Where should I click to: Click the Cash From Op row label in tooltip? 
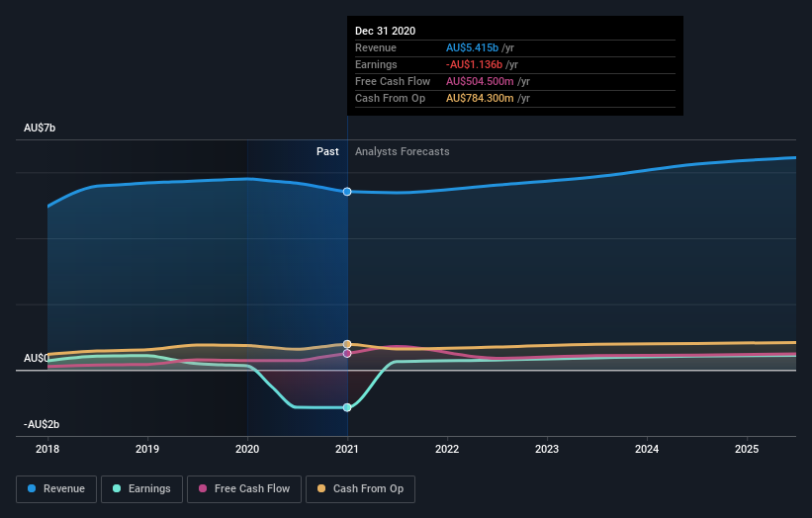click(x=391, y=98)
